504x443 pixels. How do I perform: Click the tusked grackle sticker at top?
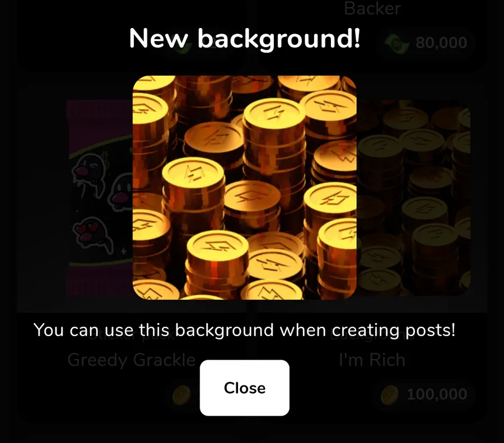pos(88,175)
